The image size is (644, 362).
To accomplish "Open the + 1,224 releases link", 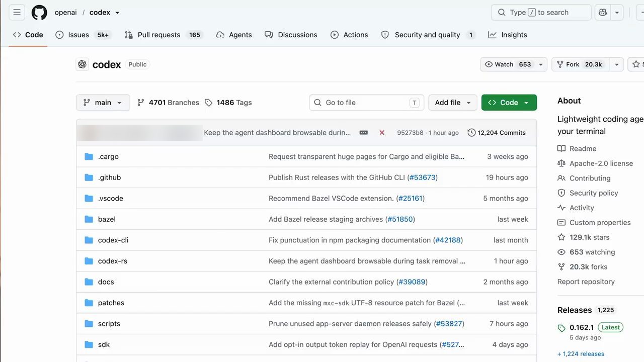I will tap(581, 354).
